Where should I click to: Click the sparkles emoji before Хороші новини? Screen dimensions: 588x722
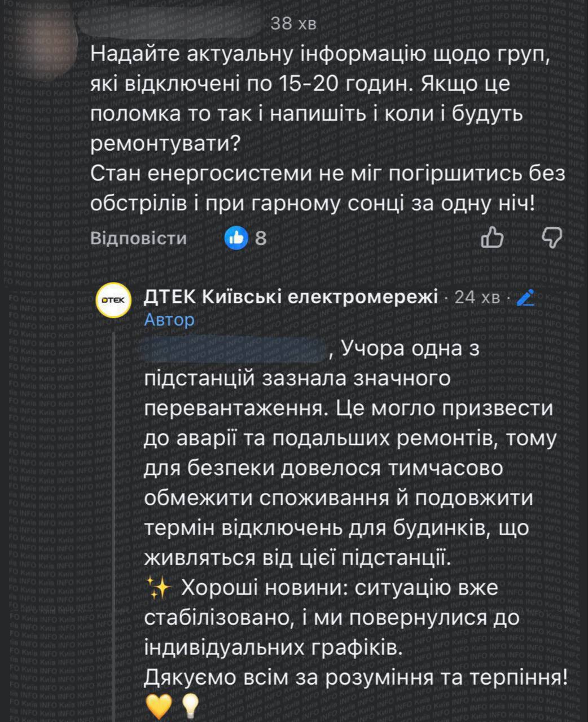coord(159,588)
